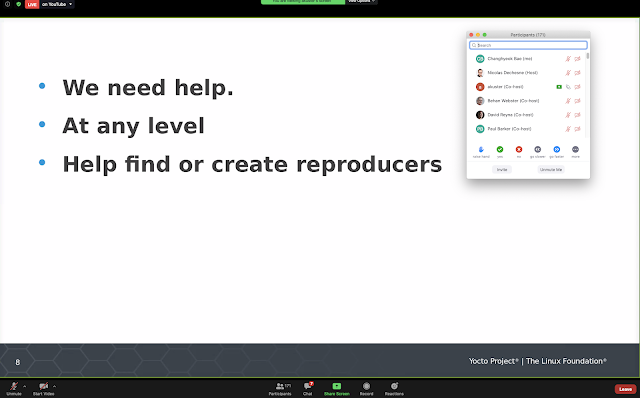
Task: Start video from the bottom toolbar
Action: click(x=43, y=388)
